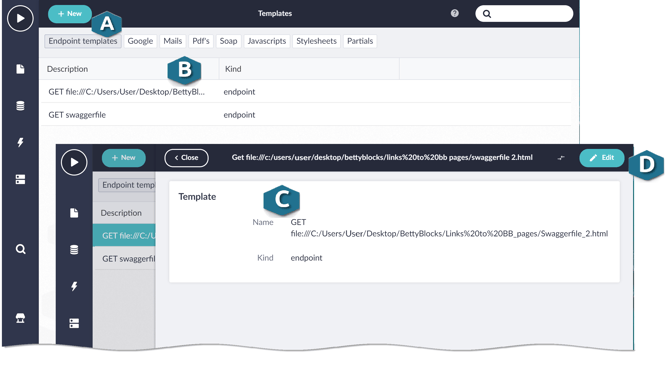Open the database models icon in the back window sidebar
670x367 pixels.
click(x=20, y=106)
